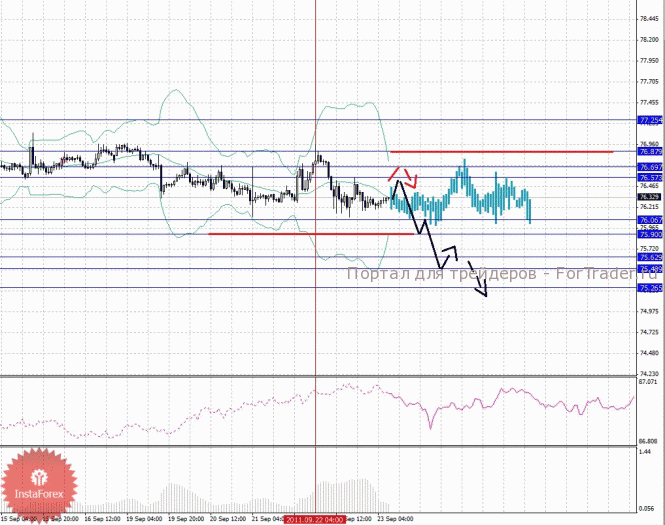
Task: Click the 19 Sep 20:00 time label
Action: point(186,519)
